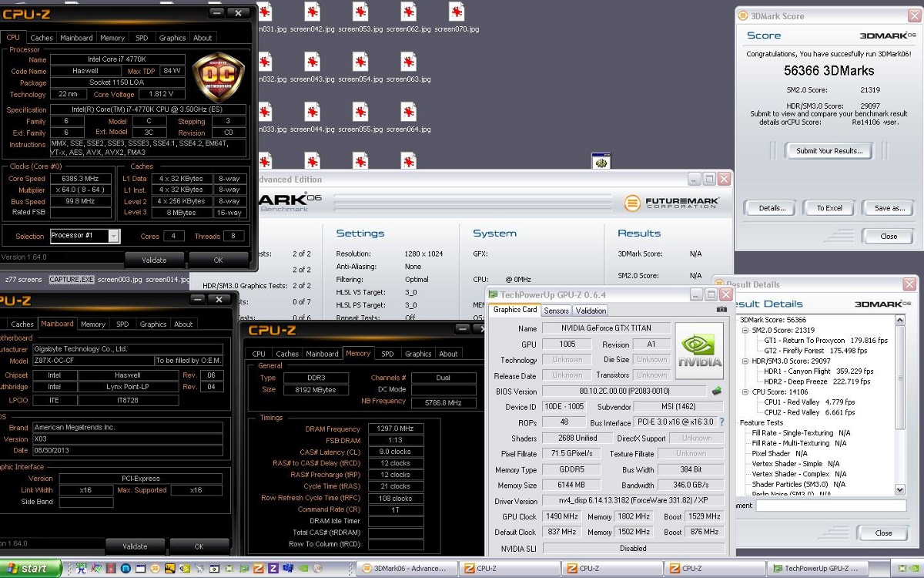Collapse the HDR/SM3.0 Score tree node
924x578 pixels.
tap(745, 361)
